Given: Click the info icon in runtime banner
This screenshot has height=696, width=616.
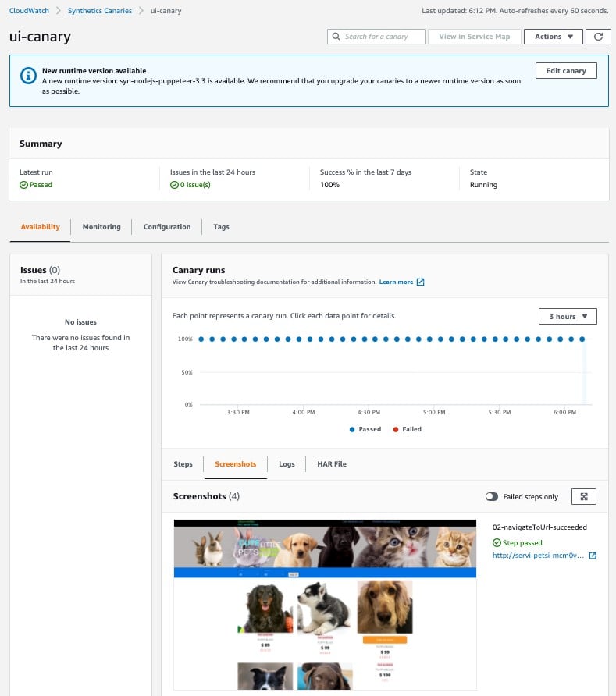Looking at the screenshot, I should (28, 76).
